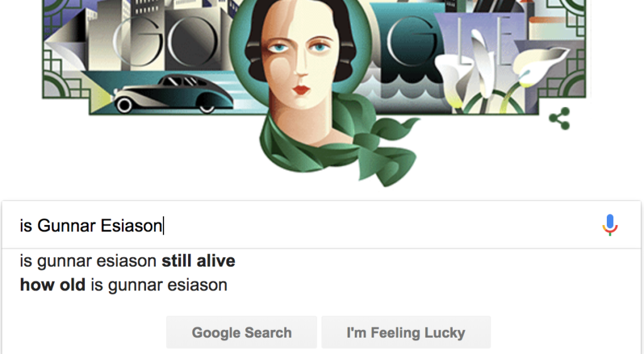Click the first silver 'G' letter in the doodle
The image size is (644, 354).
pos(138,41)
